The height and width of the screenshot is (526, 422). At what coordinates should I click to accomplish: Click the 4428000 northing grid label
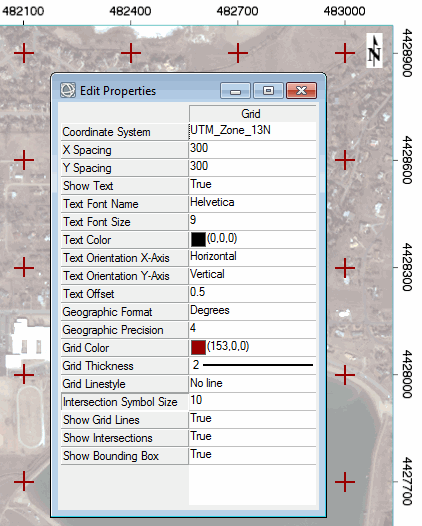click(407, 374)
